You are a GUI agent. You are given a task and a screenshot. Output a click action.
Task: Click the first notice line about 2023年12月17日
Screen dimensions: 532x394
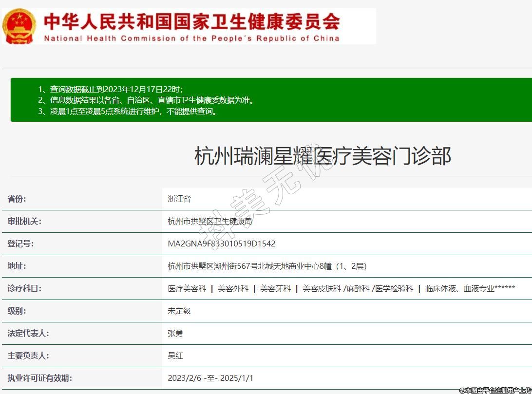pyautogui.click(x=110, y=89)
